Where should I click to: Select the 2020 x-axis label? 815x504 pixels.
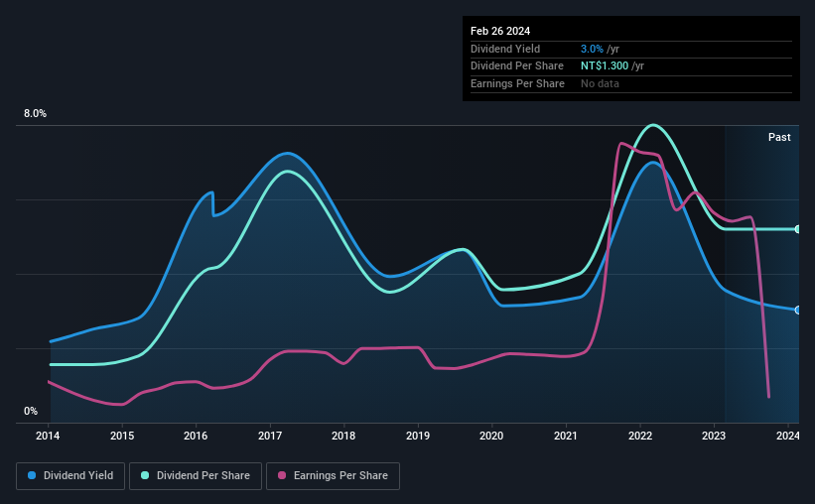491,436
